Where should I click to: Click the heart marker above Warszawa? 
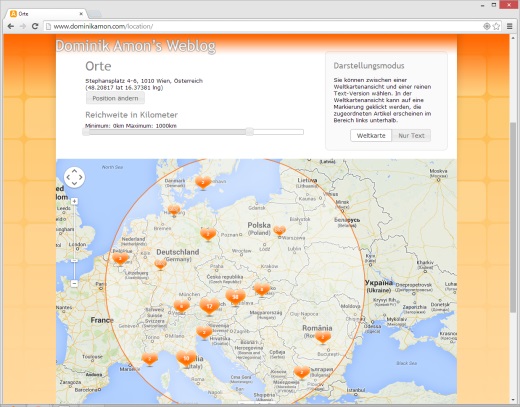click(x=279, y=230)
